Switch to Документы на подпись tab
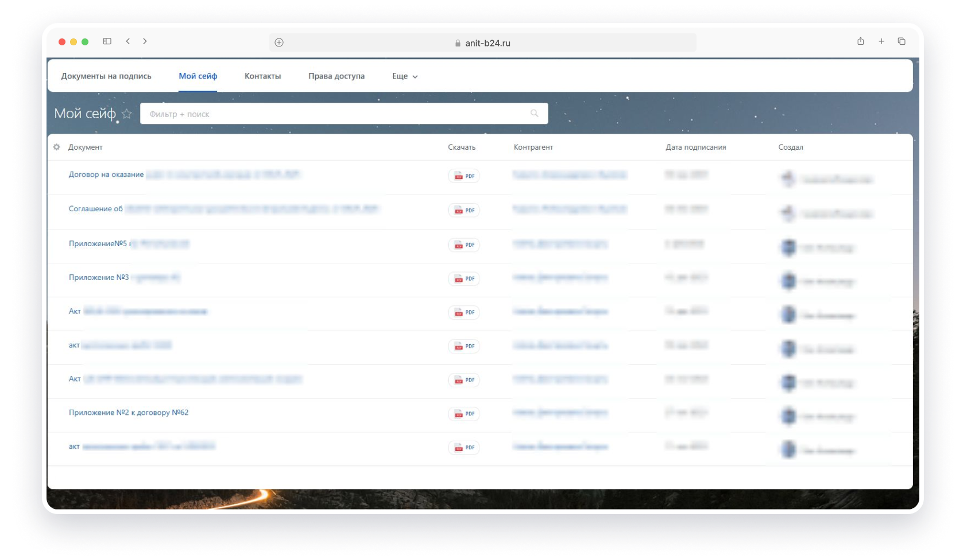Screen dimensions: 971x560 pyautogui.click(x=106, y=76)
